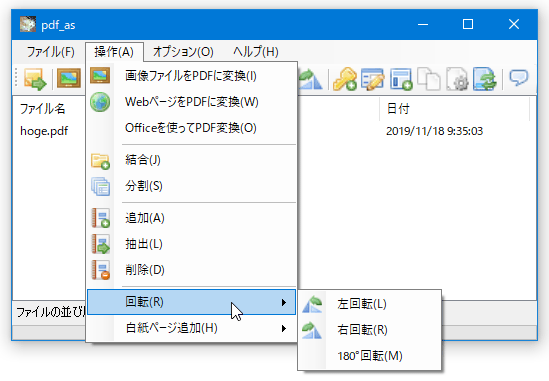The height and width of the screenshot is (381, 549).
Task: Click the page with gear settings toolbar icon
Action: 457,79
